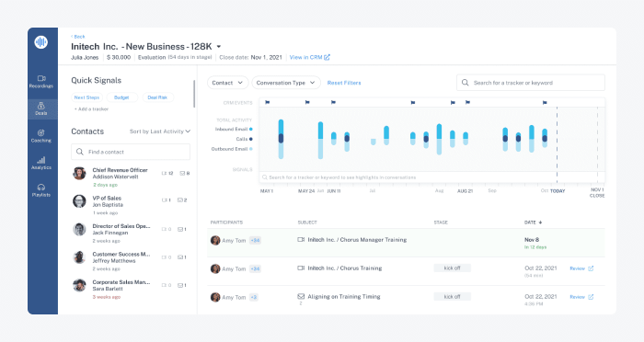
Task: Open the Deals section
Action: (x=41, y=108)
